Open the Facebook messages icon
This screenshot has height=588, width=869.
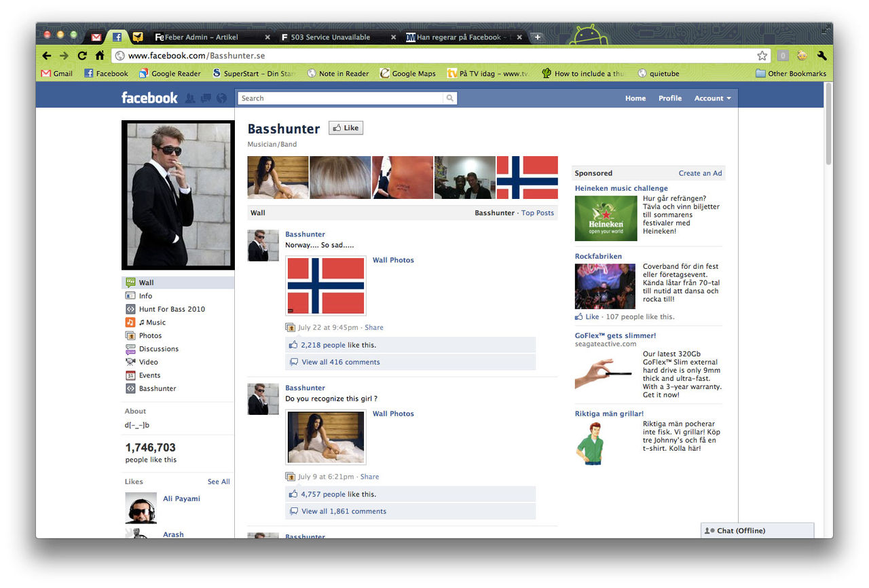click(205, 98)
